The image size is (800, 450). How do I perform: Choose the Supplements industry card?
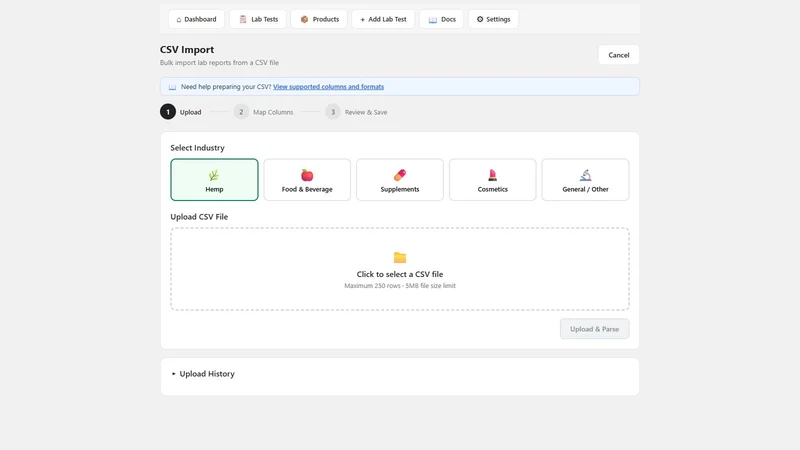[400, 180]
